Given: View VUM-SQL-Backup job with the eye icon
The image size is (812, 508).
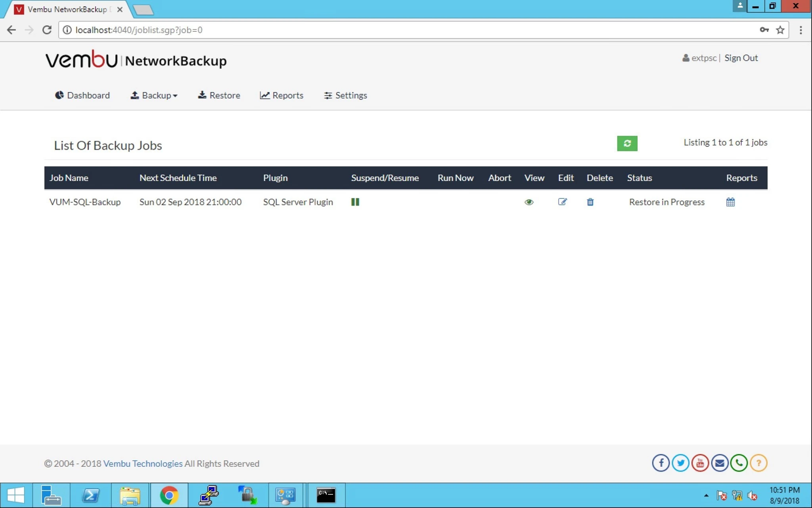Looking at the screenshot, I should pos(529,202).
